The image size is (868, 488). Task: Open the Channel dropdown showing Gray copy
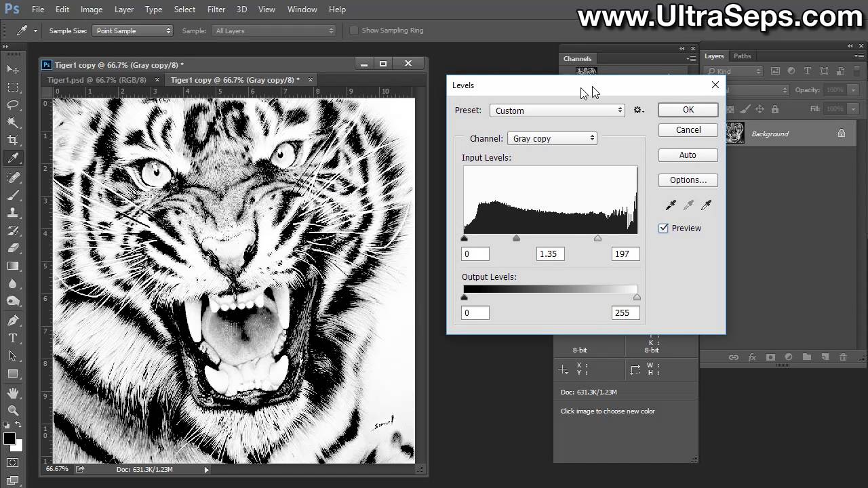tap(552, 138)
